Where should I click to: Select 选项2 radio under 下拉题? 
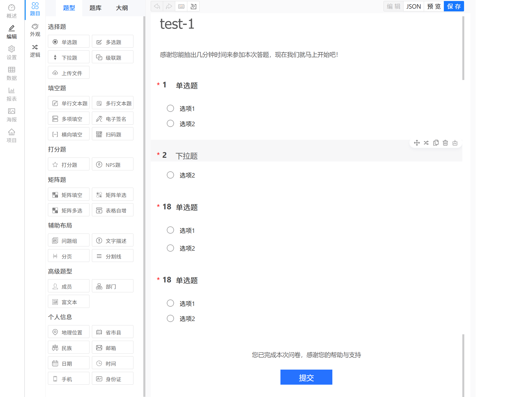(170, 175)
